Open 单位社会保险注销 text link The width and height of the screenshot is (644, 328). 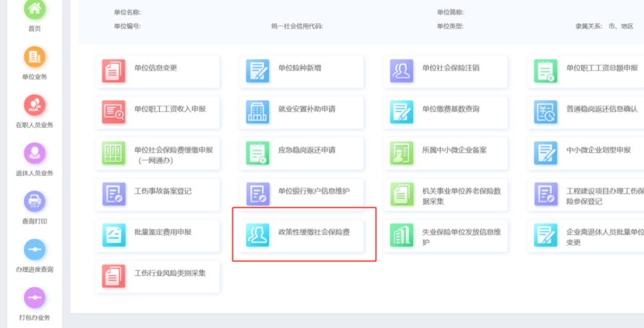(451, 68)
